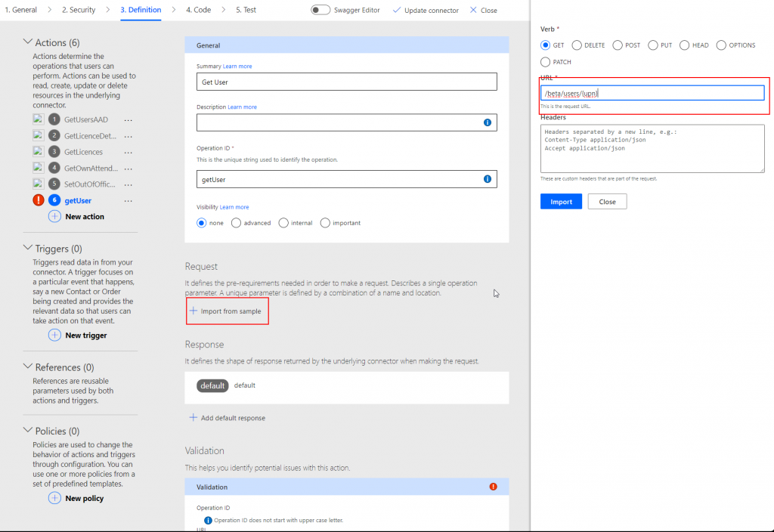Select the GetLicences action
The width and height of the screenshot is (774, 532).
point(83,152)
